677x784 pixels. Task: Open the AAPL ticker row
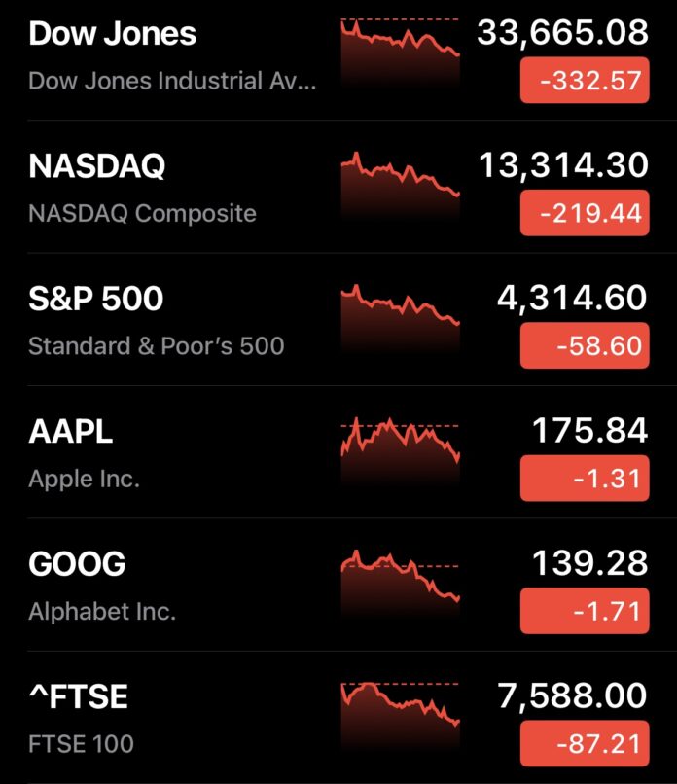coord(338,452)
